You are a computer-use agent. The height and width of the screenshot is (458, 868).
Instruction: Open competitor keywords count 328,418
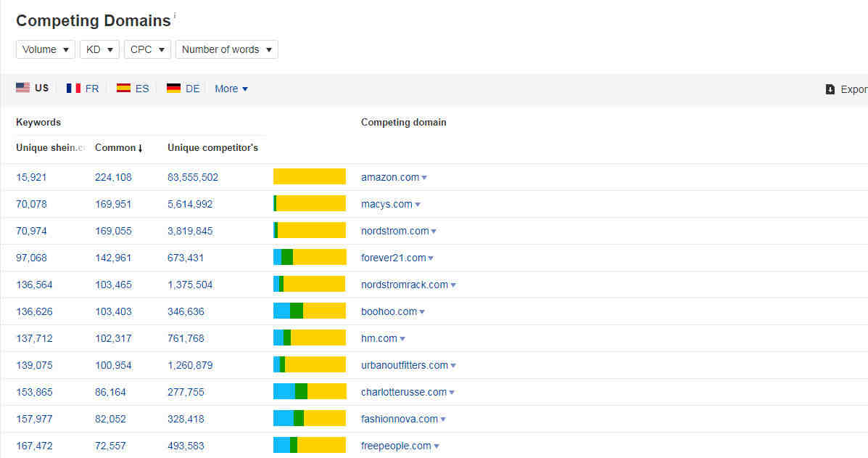pyautogui.click(x=186, y=420)
